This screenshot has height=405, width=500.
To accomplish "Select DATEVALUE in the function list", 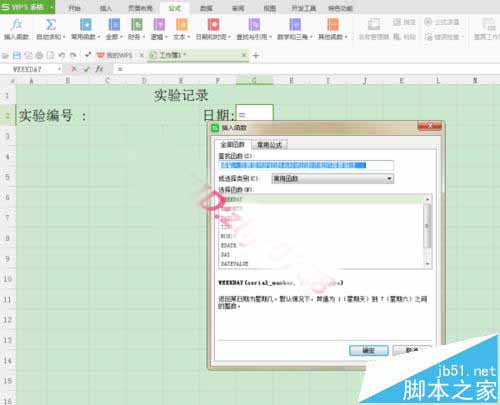I will (x=234, y=264).
